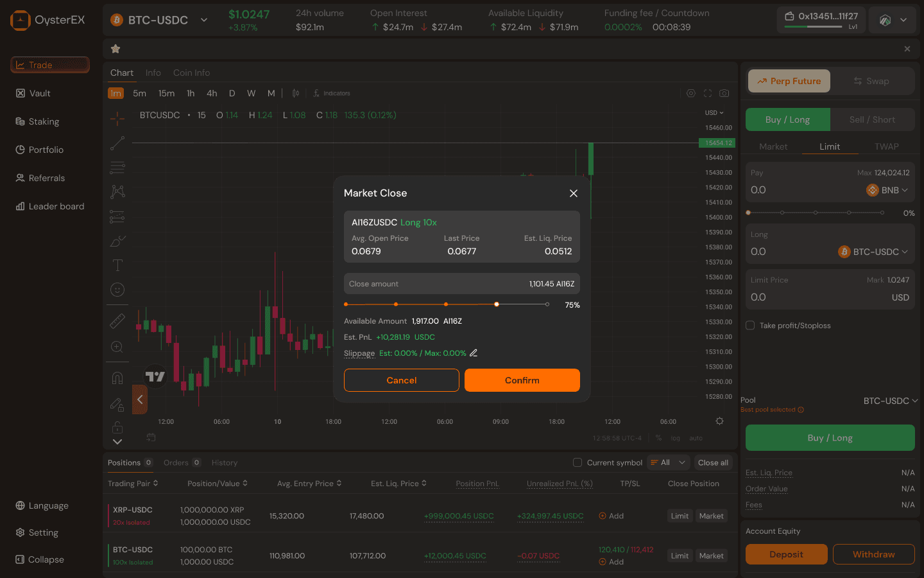Cancel the market close dialog
This screenshot has width=924, height=578.
point(402,380)
